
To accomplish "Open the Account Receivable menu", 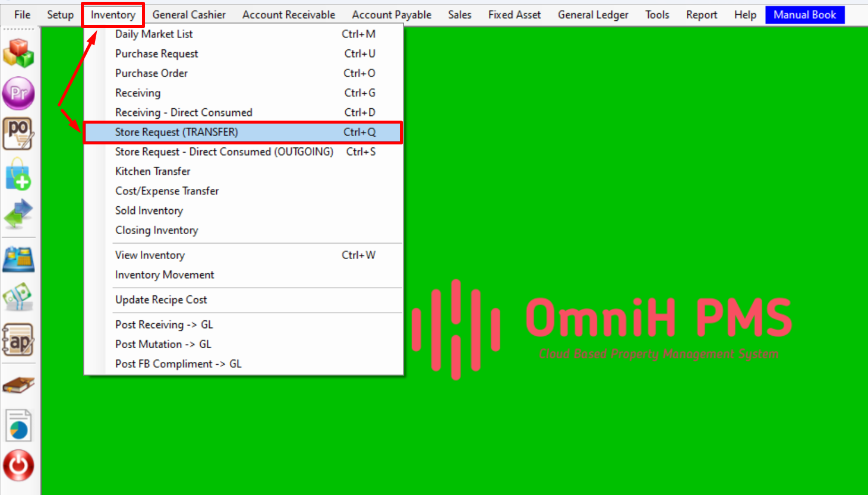I will point(289,15).
